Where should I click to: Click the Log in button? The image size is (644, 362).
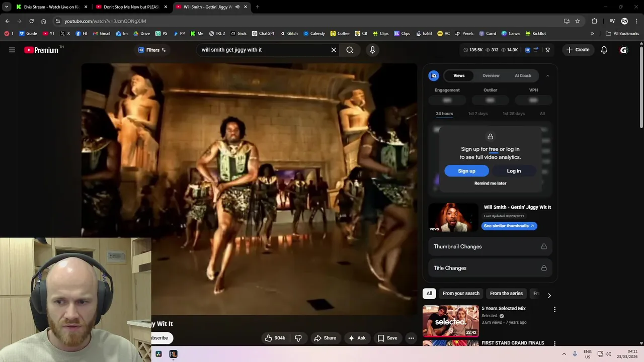click(x=514, y=171)
